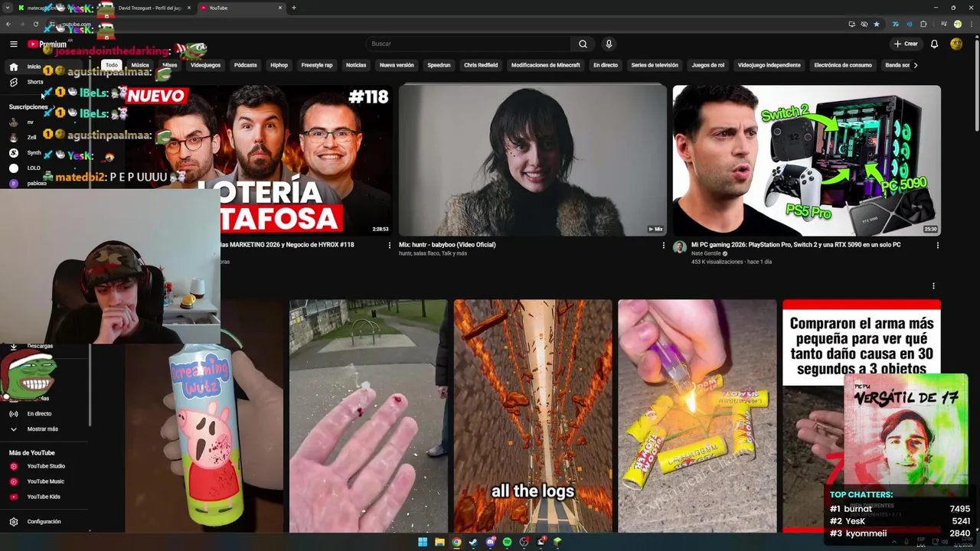This screenshot has height=551, width=980.
Task: Open the YouTube notifications bell
Action: (x=934, y=44)
